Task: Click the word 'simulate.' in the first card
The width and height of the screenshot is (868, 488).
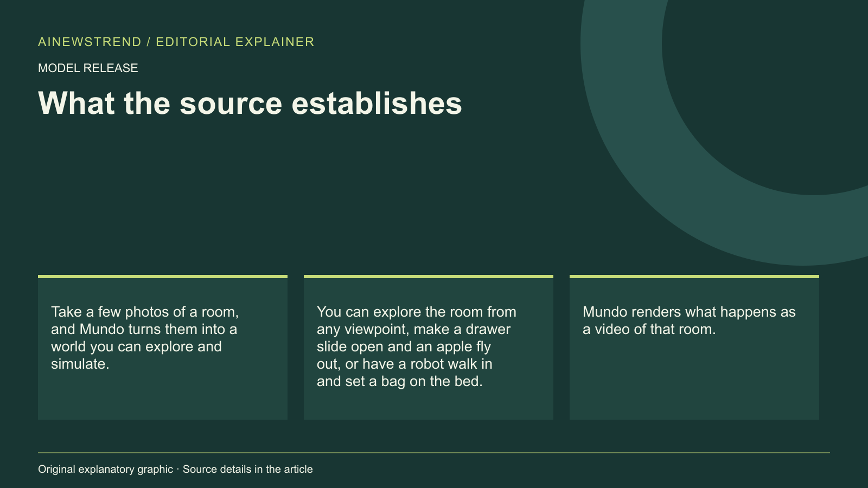Action: [x=80, y=364]
